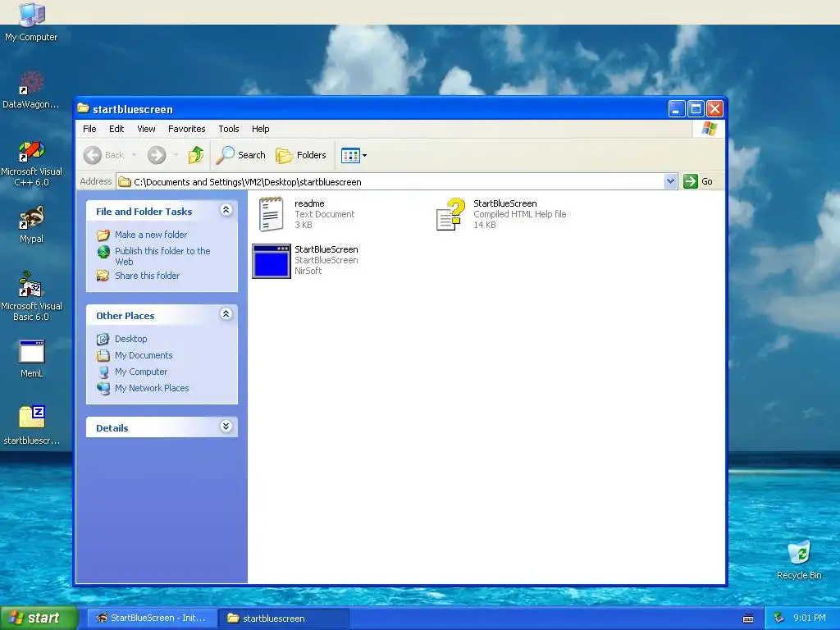
Task: Open the File menu
Action: pos(89,129)
